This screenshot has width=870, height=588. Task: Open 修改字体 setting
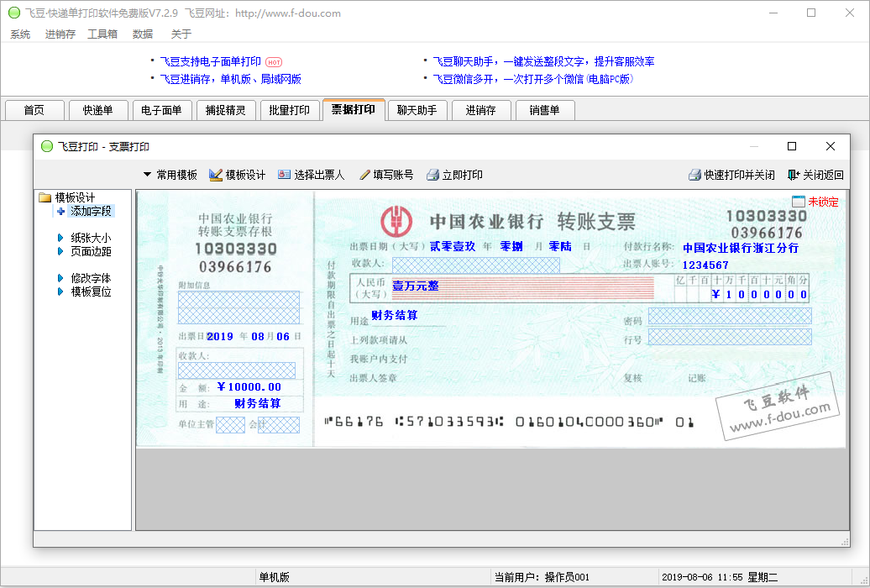[91, 278]
